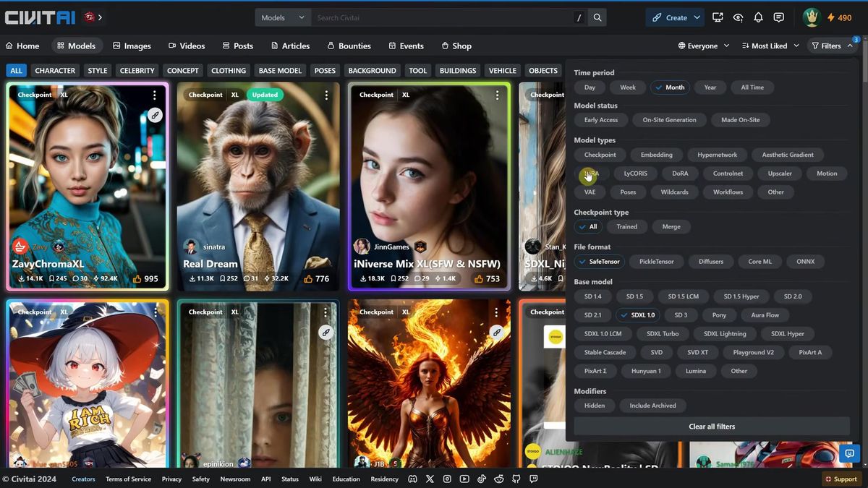Open the Discord link in footer
This screenshot has height=488, width=868.
pos(412,479)
